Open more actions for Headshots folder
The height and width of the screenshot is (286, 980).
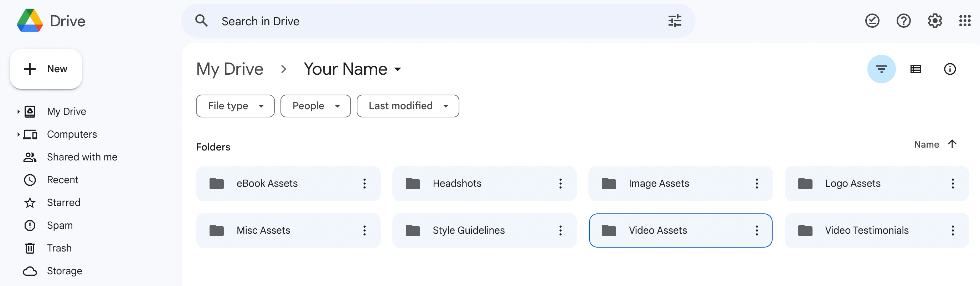coord(560,184)
